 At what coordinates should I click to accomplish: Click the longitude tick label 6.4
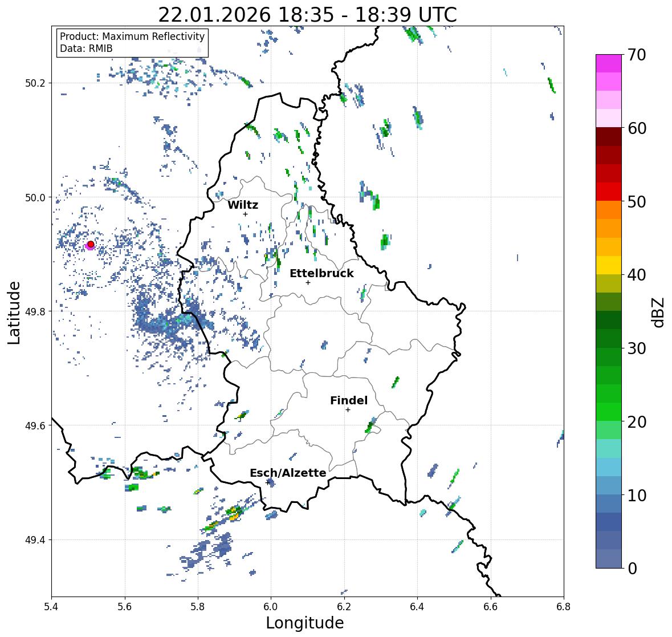417,607
